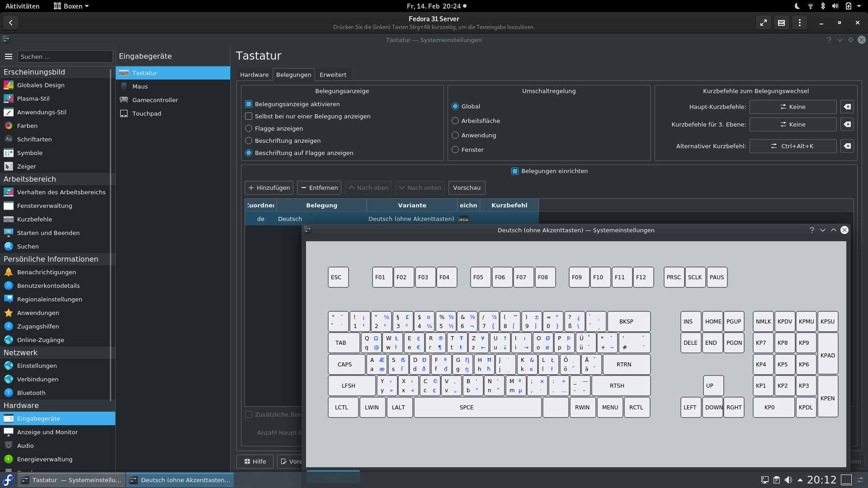Clear the Haupt-Kurzbefehle shortcut with the erase icon
868x488 pixels.
tap(847, 107)
